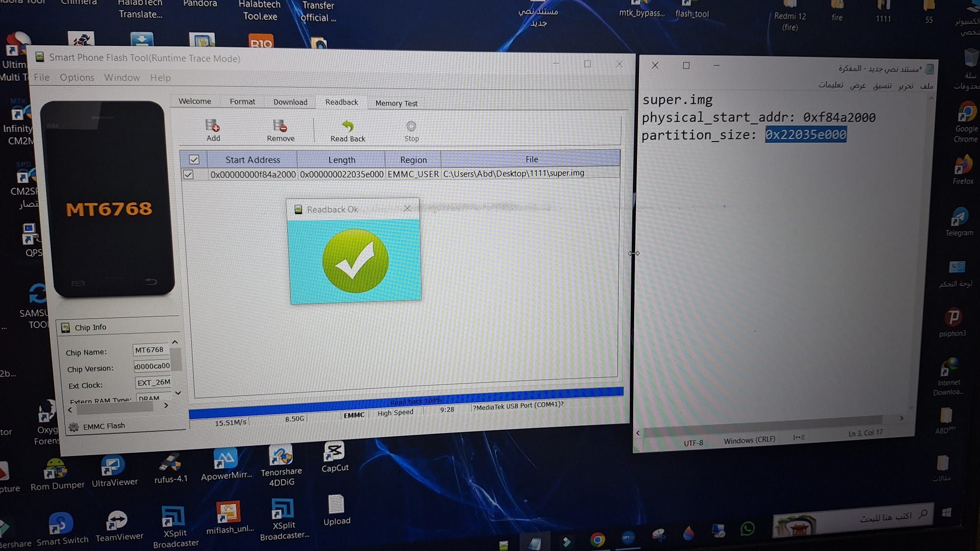Switch to the Readback tab
980x551 pixels.
pos(342,102)
